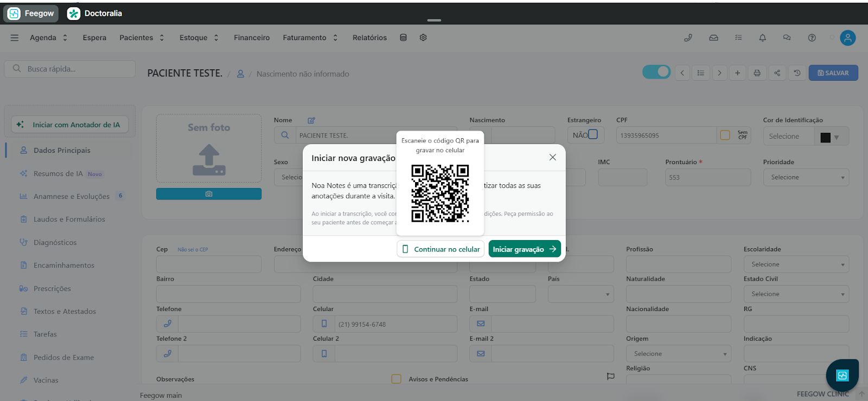Click the database icon in top menu

[x=403, y=38]
